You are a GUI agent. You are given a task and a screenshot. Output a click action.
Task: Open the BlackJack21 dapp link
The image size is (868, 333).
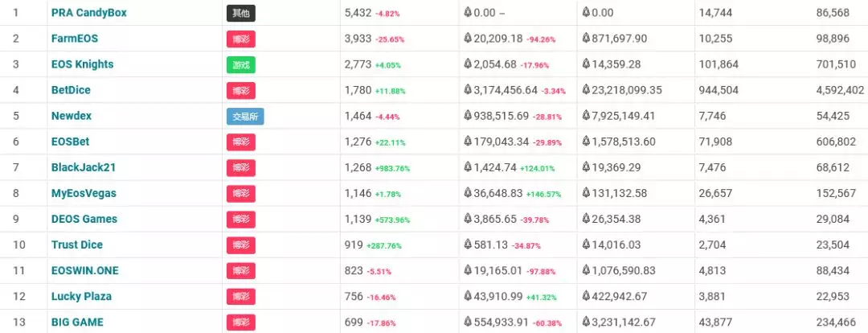[84, 167]
